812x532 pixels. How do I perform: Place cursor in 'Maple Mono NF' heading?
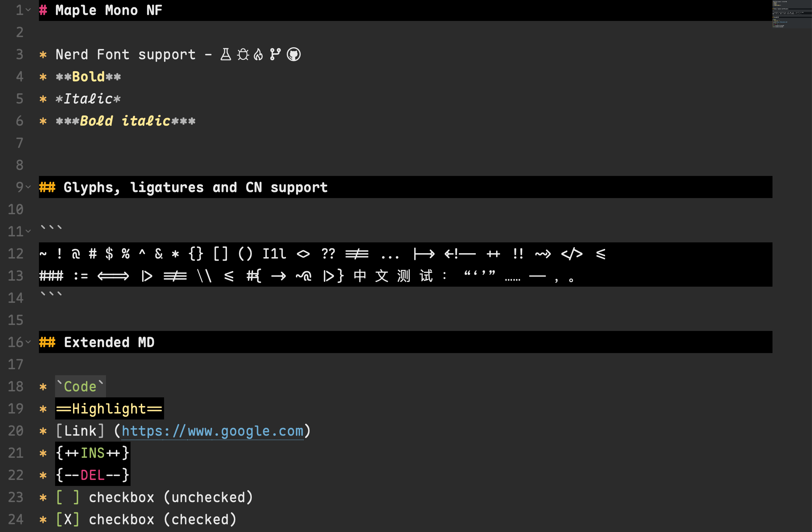point(109,10)
